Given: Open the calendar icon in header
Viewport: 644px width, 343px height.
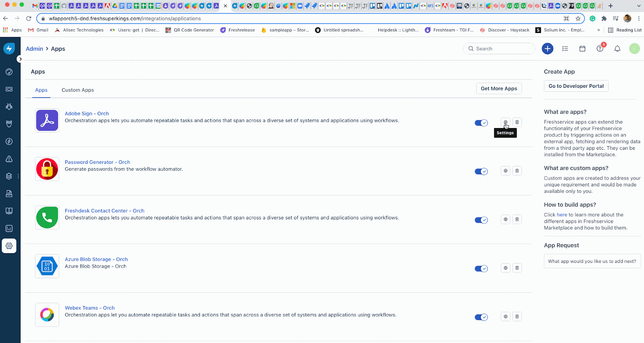Looking at the screenshot, I should point(582,49).
